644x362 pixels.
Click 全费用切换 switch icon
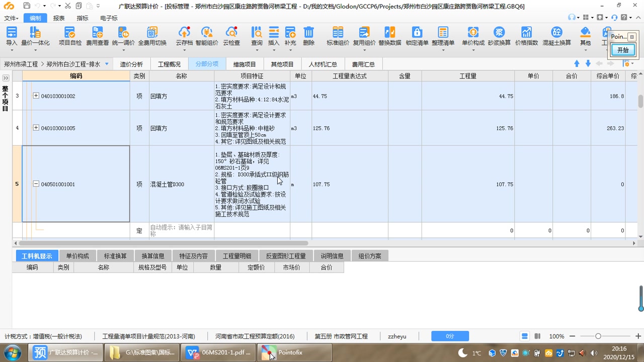152,33
